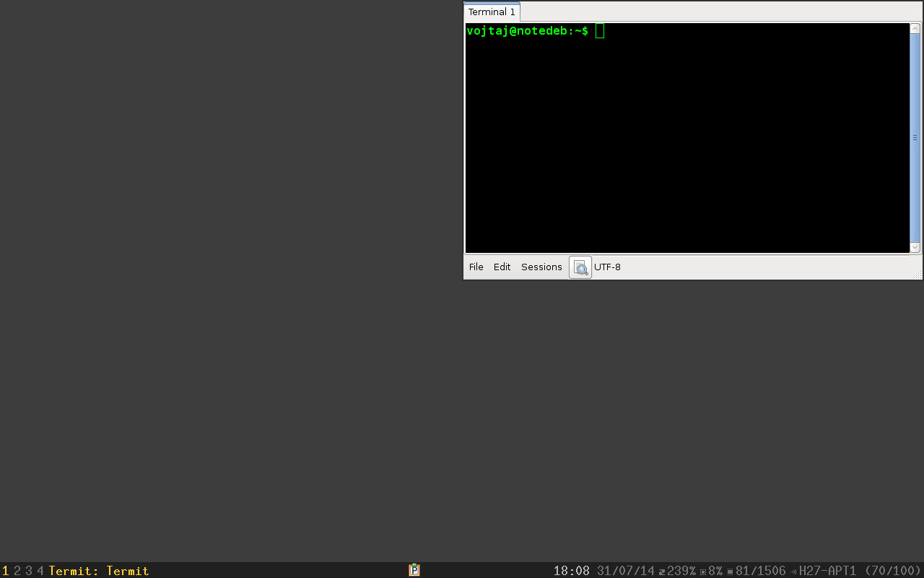
Task: Click the 18:08 clock in status bar
Action: pos(572,571)
